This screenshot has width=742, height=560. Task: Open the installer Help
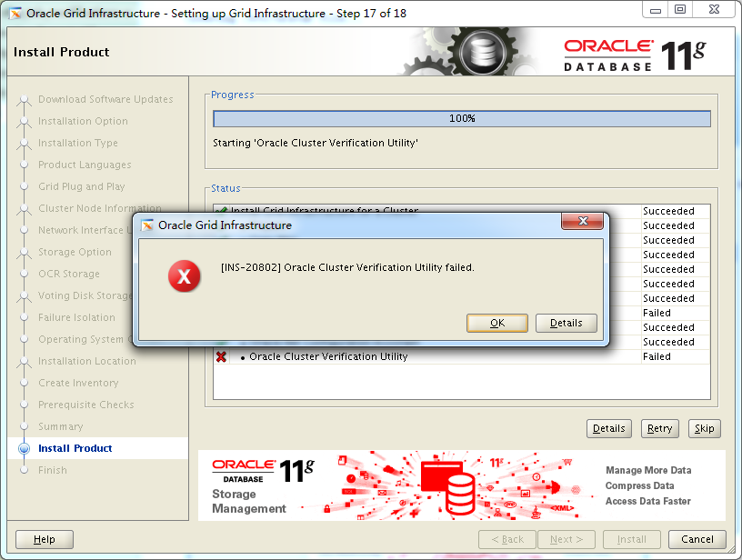pyautogui.click(x=45, y=539)
